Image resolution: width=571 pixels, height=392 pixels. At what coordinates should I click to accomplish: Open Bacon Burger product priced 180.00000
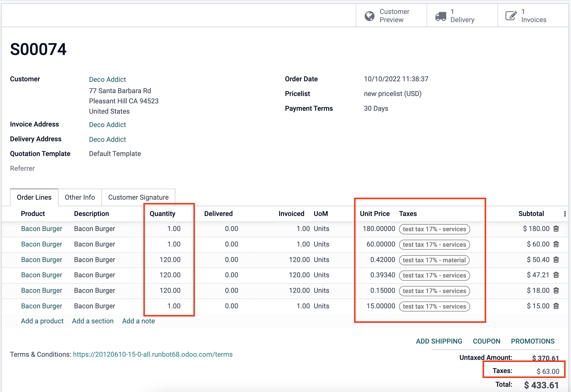[x=42, y=229]
